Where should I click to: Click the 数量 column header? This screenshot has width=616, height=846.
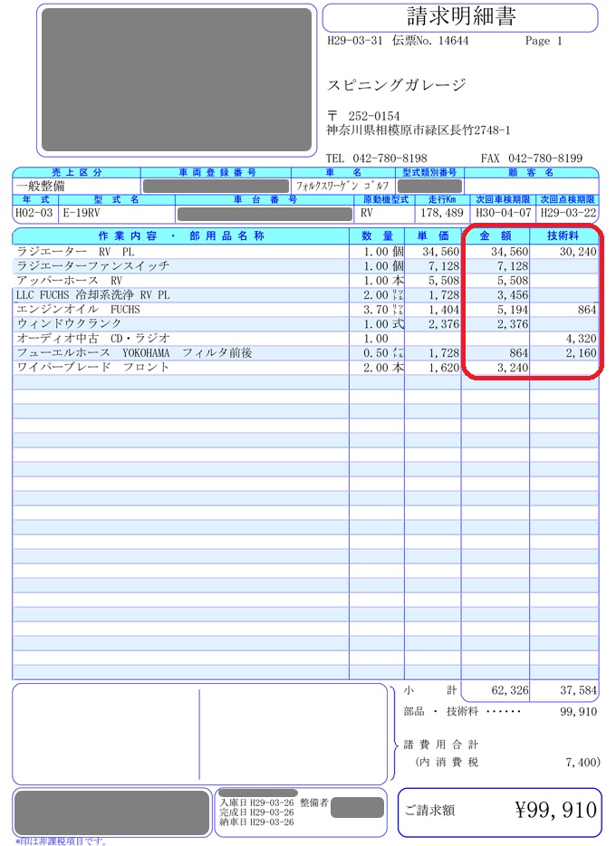pos(376,236)
